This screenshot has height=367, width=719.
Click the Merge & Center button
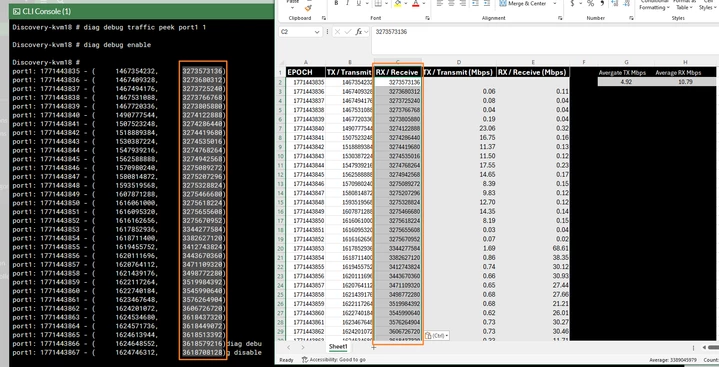tap(523, 4)
